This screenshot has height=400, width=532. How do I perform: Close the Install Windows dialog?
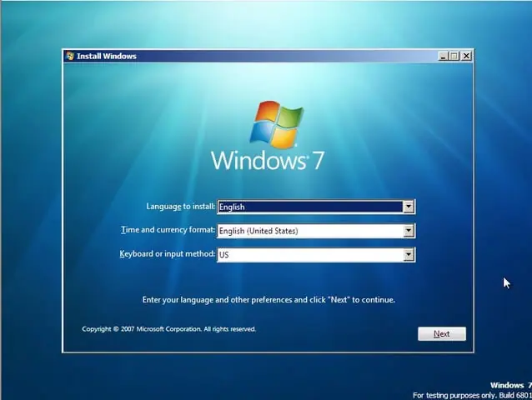click(x=466, y=56)
